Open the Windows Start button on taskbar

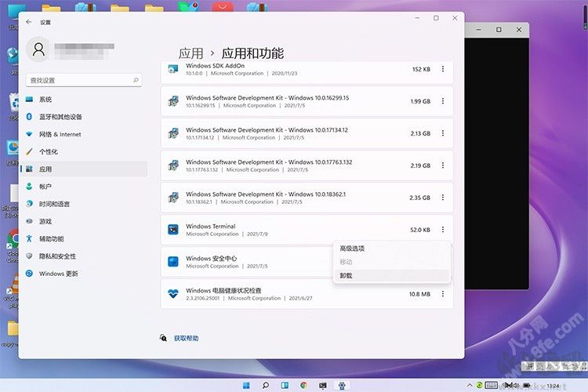pyautogui.click(x=247, y=385)
